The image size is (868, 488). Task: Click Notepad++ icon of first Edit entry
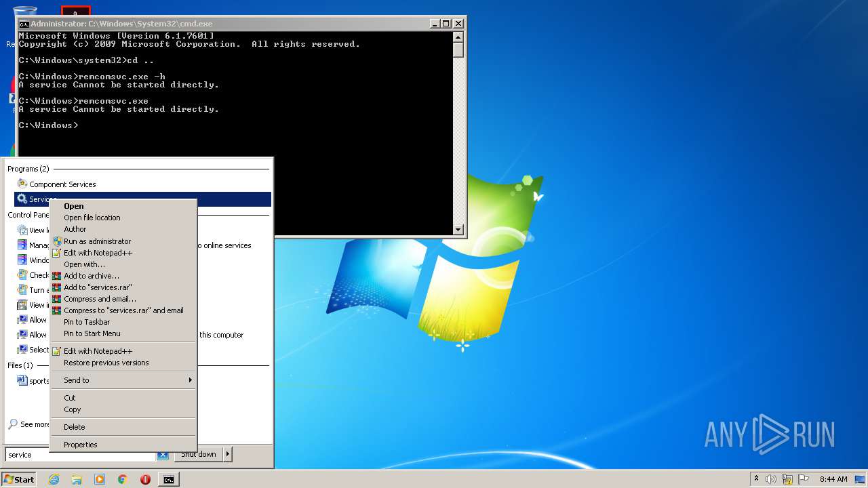[x=57, y=253]
